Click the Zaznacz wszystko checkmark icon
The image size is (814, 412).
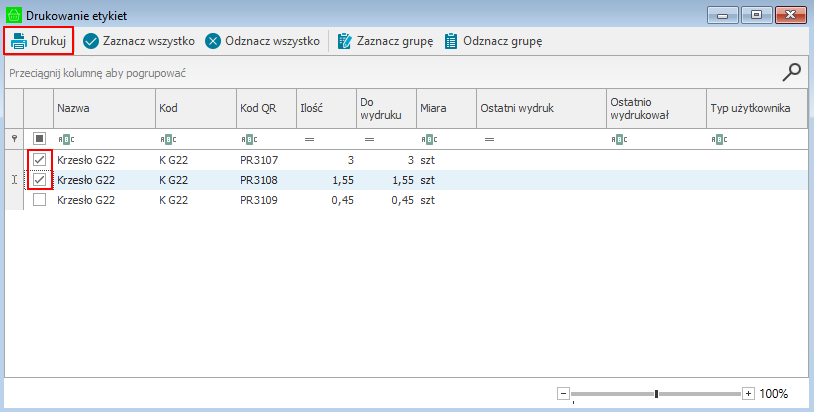(91, 41)
